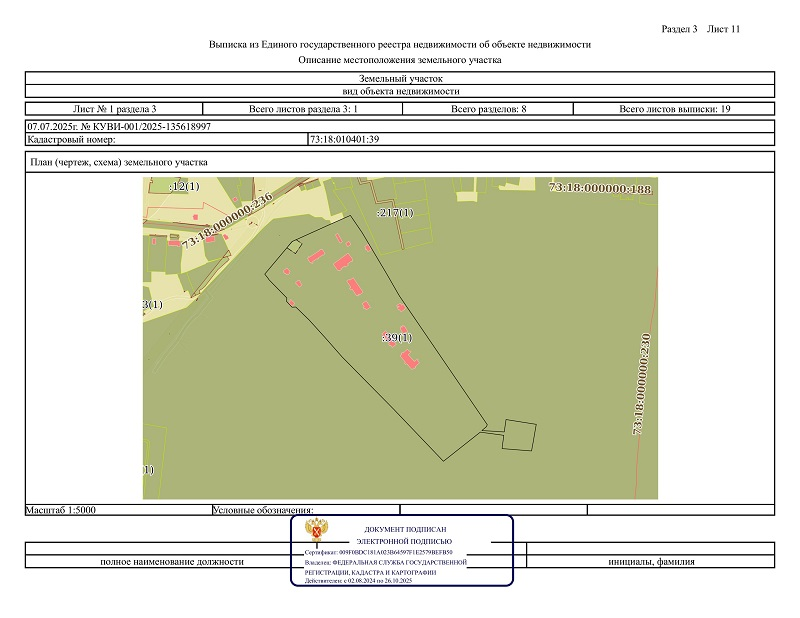
Task: Click the "Масштаб 1:5000" scale cell
Action: (62, 510)
